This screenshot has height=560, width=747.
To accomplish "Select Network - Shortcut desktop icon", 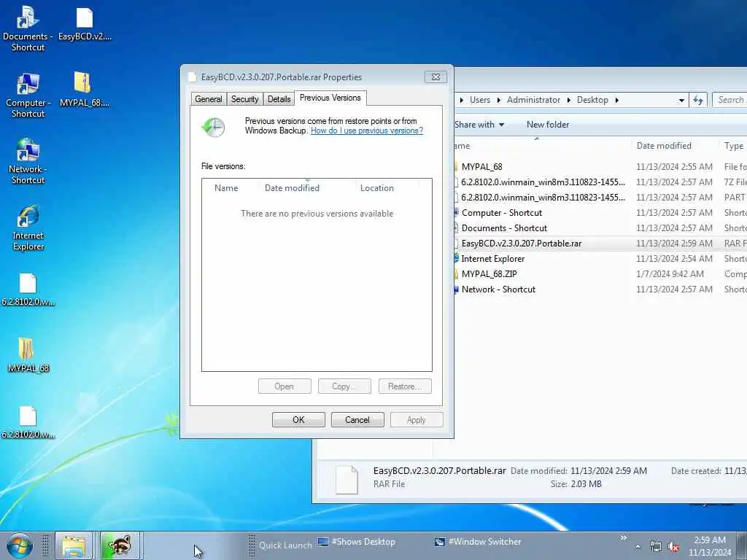I will (28, 161).
